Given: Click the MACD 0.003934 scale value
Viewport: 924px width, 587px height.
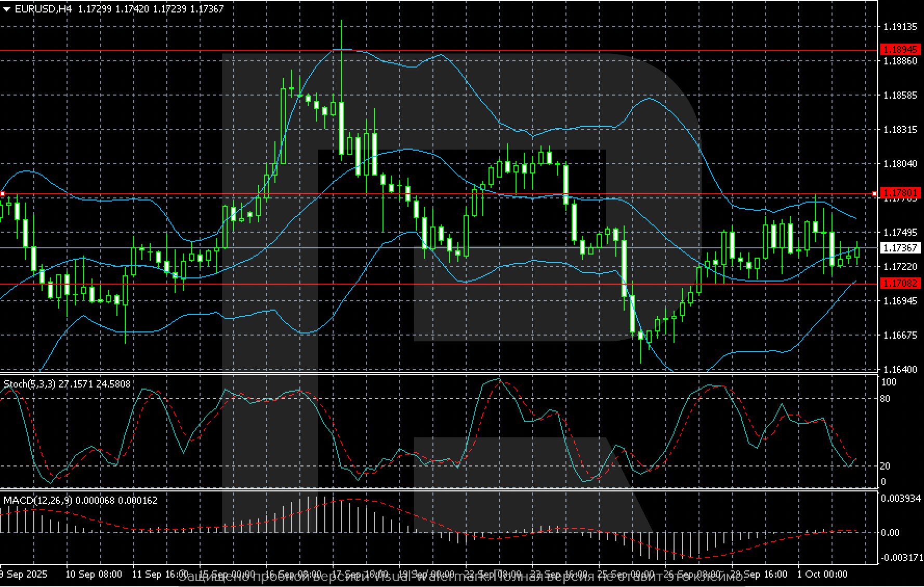Looking at the screenshot, I should click(900, 499).
